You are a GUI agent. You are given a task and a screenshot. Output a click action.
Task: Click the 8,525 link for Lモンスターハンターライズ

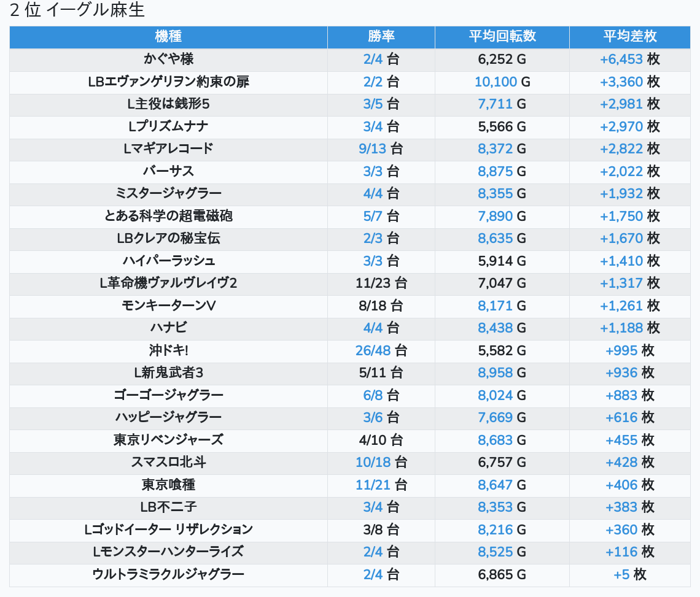(x=495, y=552)
